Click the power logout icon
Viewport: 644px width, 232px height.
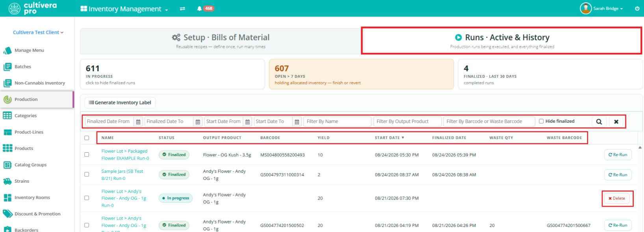click(637, 8)
